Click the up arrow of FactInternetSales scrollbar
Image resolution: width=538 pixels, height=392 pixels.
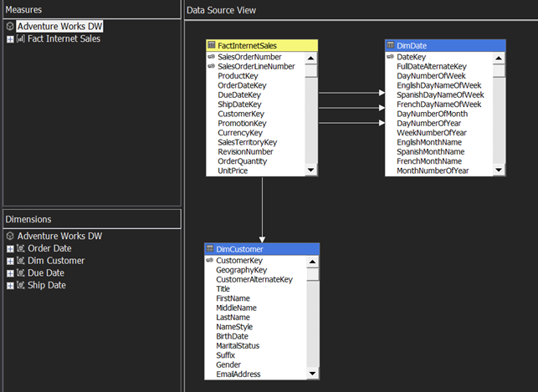point(311,58)
